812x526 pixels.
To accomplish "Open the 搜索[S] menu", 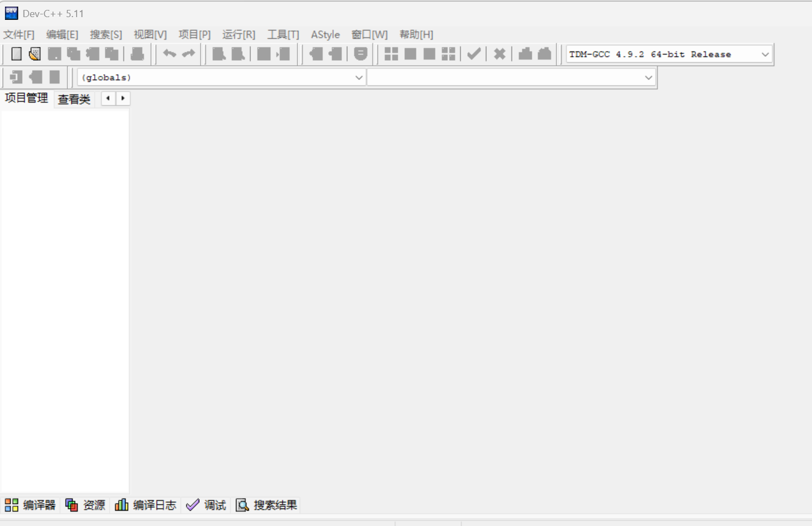I will point(106,35).
